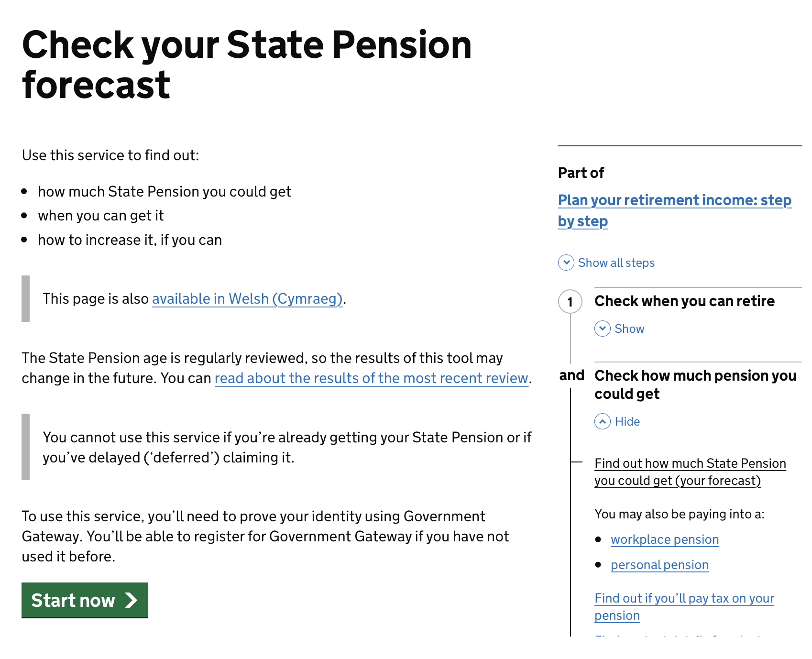This screenshot has width=812, height=659.
Task: Open the available in Welsh (Cymraeg) link
Action: pyautogui.click(x=247, y=298)
